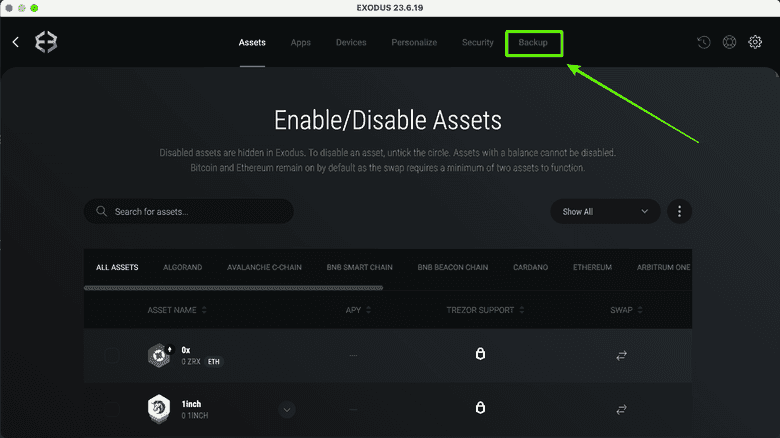Viewport: 780px width, 438px height.
Task: Click the swap arrows for 0x
Action: point(621,354)
